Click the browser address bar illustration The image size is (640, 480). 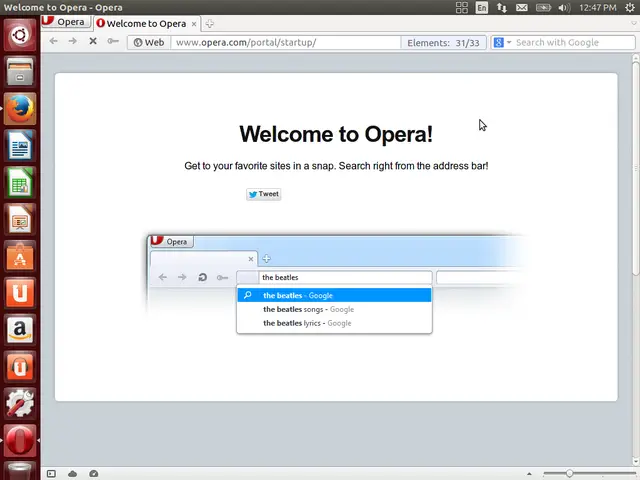336,285
